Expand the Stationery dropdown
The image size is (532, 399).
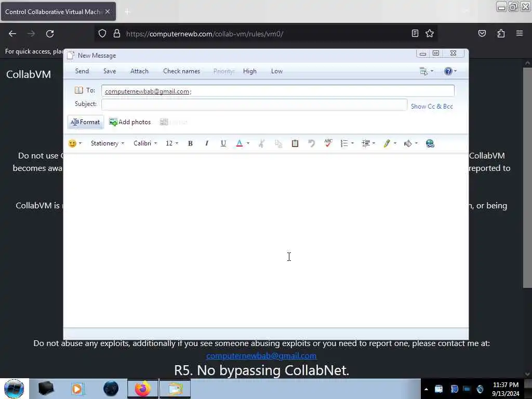coord(107,143)
